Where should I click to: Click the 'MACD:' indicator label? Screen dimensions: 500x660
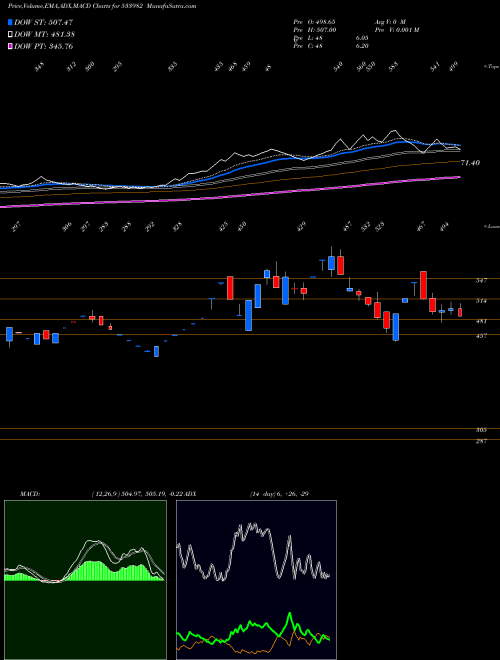pos(30,494)
